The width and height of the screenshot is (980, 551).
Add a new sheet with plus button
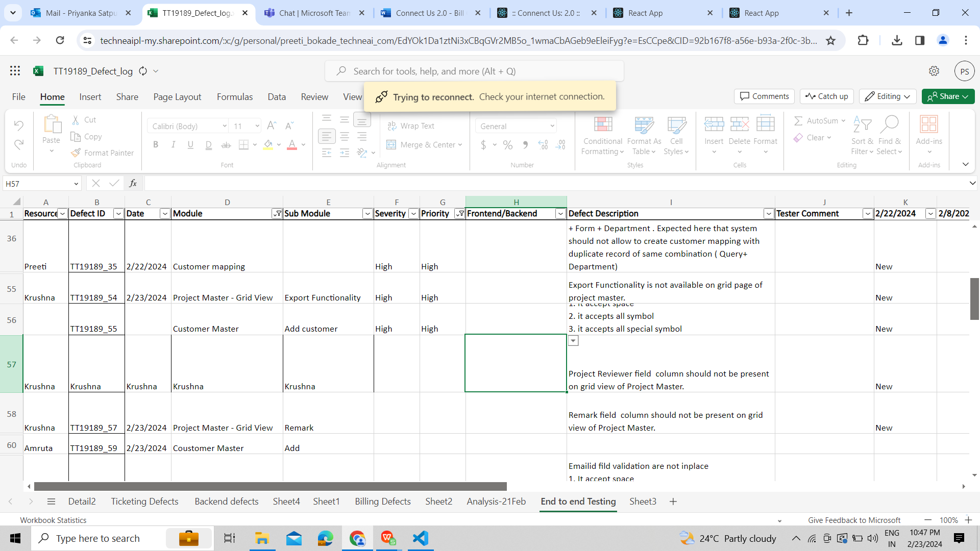(x=673, y=502)
